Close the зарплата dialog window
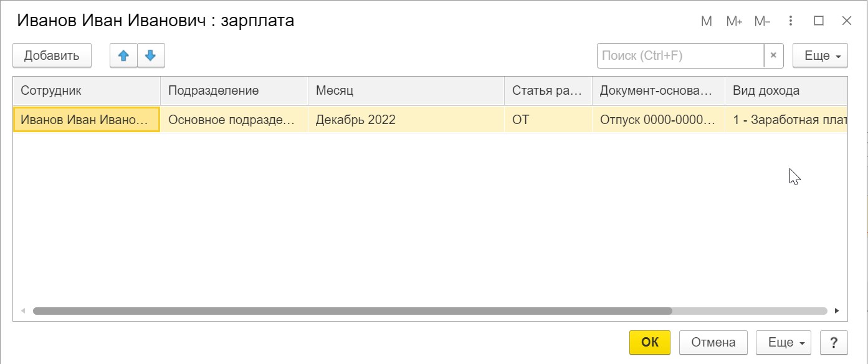This screenshot has height=364, width=868. tap(846, 21)
